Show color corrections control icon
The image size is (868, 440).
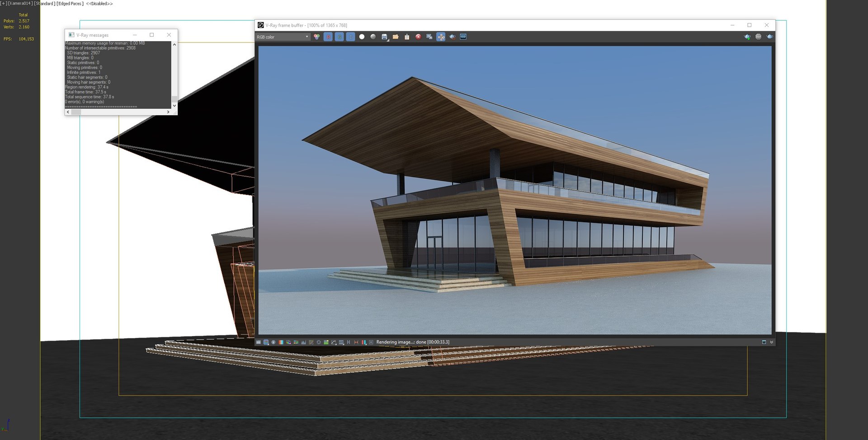(258, 342)
